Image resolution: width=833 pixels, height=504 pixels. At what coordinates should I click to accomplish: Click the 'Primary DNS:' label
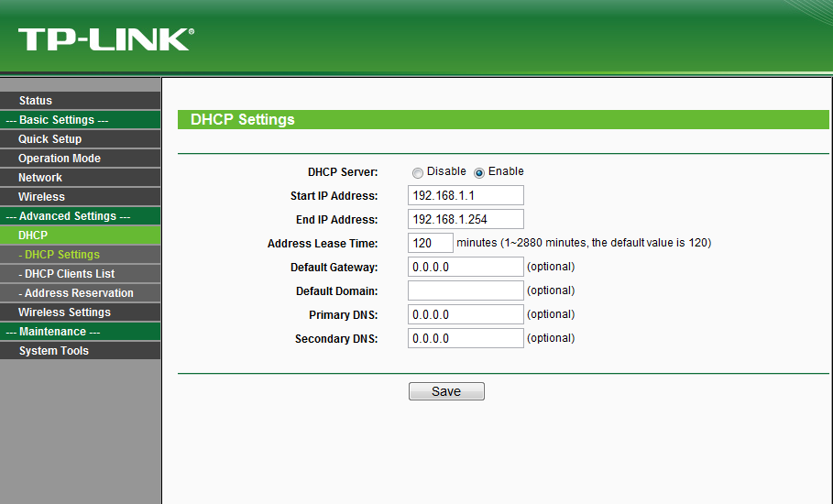(x=343, y=315)
